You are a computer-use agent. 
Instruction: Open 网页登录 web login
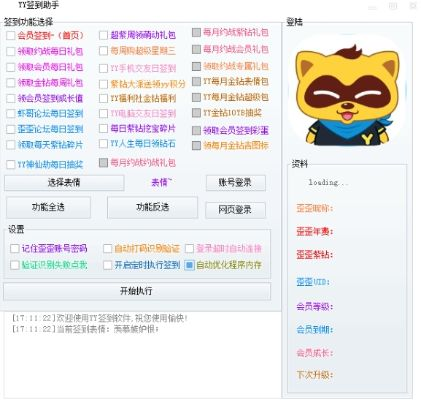pyautogui.click(x=235, y=210)
